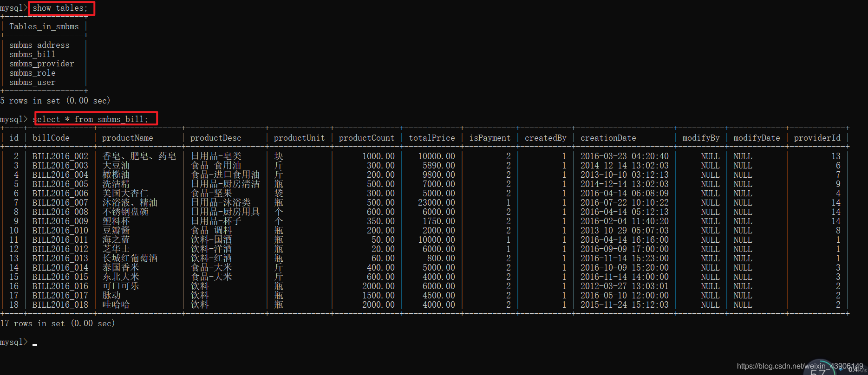Screen dimensions: 868x375
Task: Click description 食品-进口食用油
Action: 226,175
